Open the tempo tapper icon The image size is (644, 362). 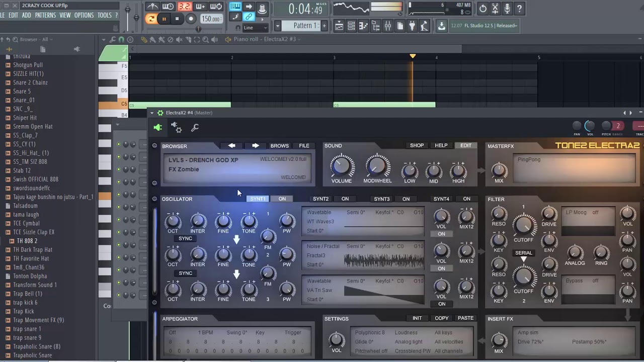[x=424, y=26]
